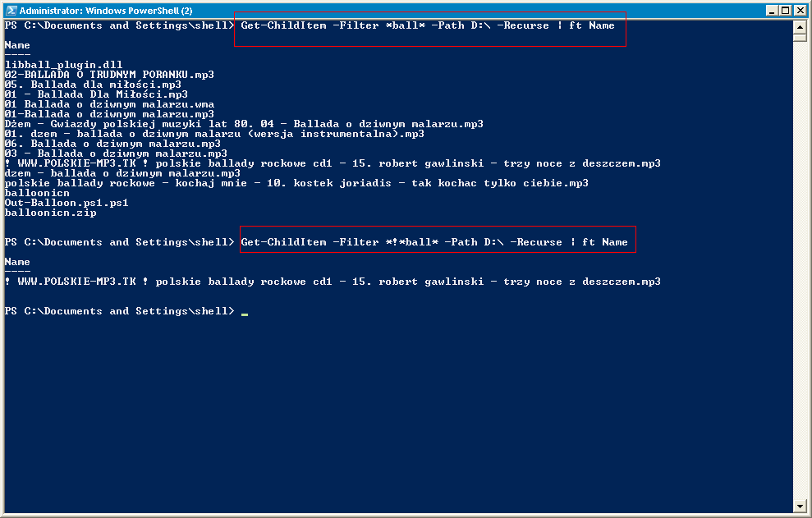Image resolution: width=812 pixels, height=518 pixels.
Task: Click the single result under the second command
Action: 333,282
